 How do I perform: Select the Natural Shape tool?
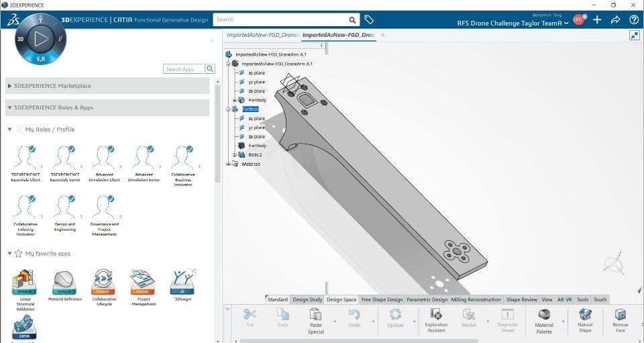point(585,320)
